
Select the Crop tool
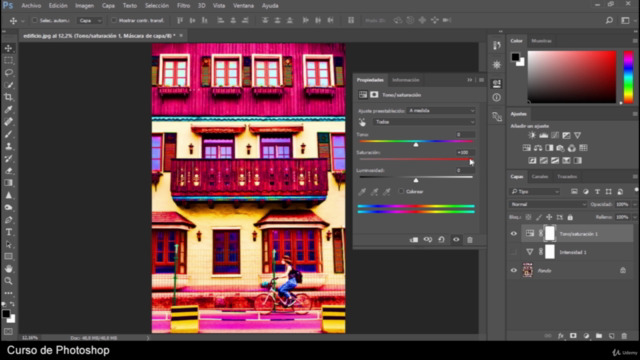(x=9, y=97)
